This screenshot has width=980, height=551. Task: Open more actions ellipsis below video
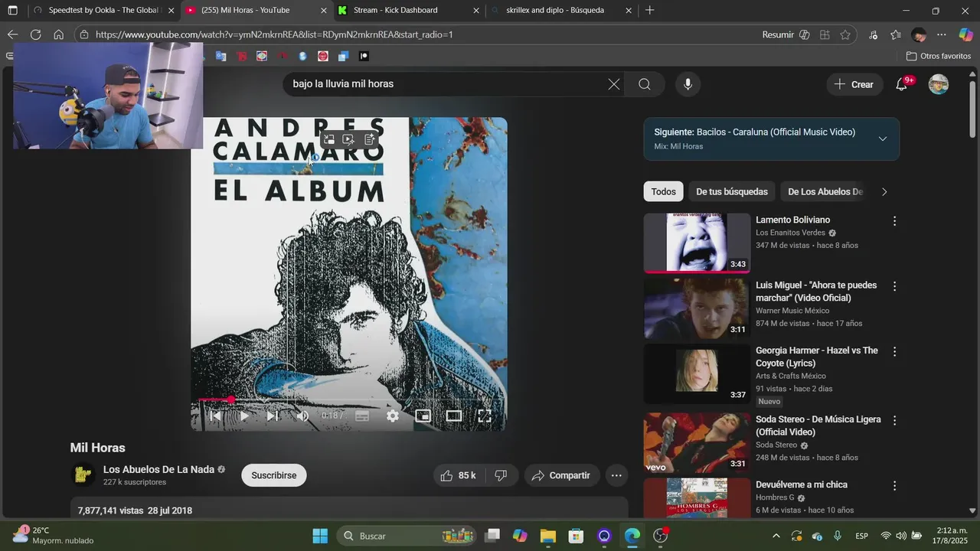pos(616,475)
